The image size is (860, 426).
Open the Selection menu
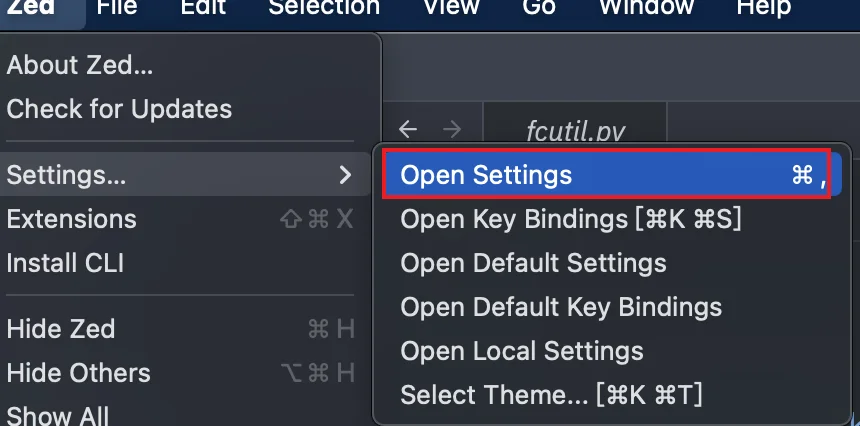click(324, 8)
